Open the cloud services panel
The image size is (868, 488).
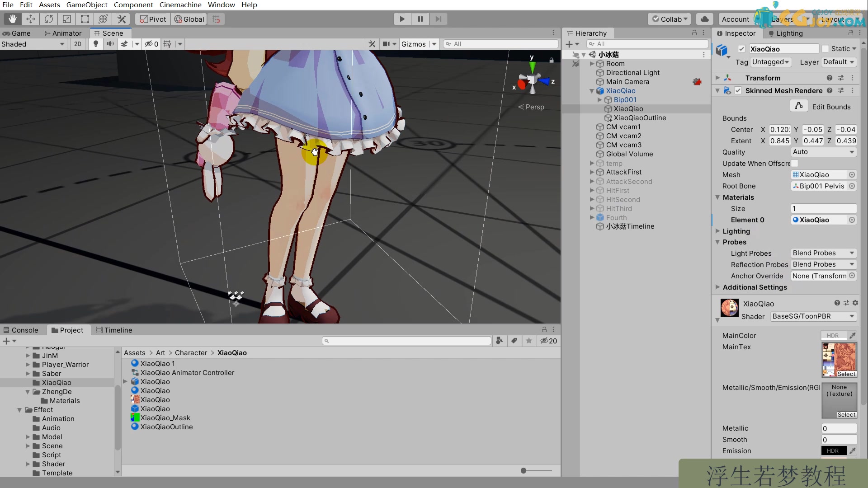pos(704,19)
